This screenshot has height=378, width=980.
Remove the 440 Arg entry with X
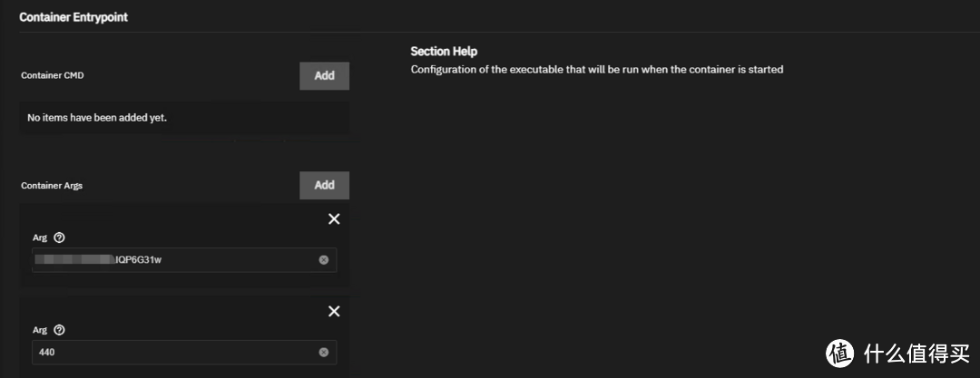[334, 311]
